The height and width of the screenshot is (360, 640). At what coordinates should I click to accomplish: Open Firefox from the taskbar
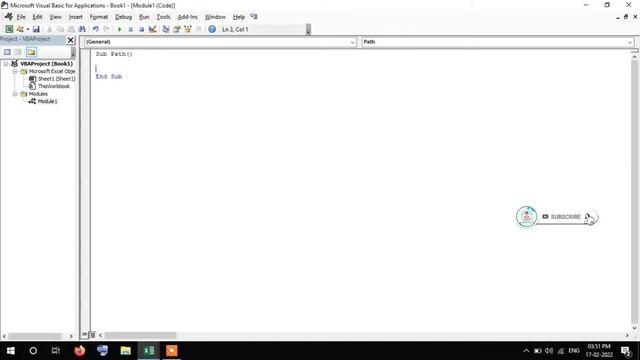point(80,351)
